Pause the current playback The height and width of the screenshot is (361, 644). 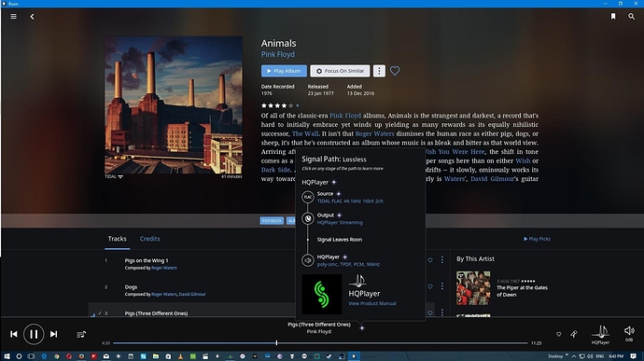tap(34, 334)
